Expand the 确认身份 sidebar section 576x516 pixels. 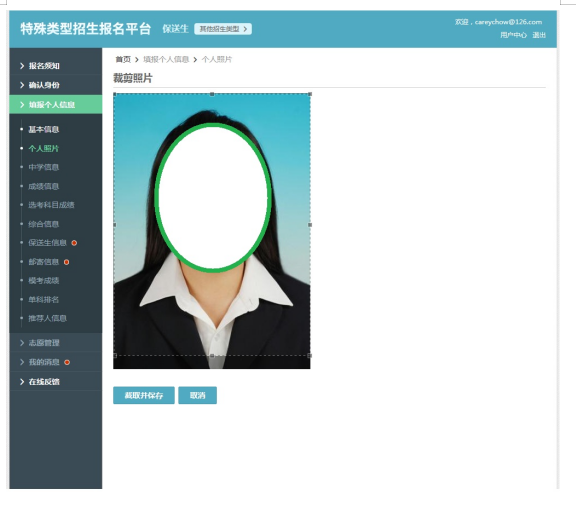(x=55, y=85)
